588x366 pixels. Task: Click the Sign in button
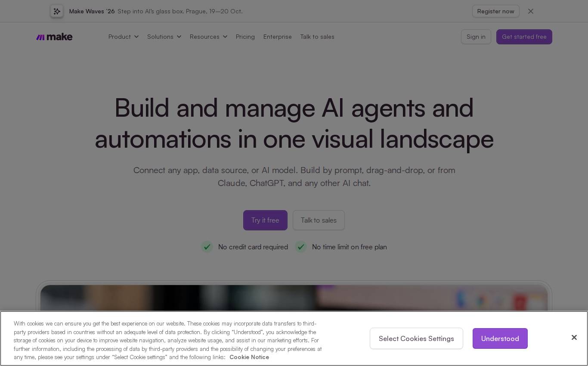tap(476, 37)
